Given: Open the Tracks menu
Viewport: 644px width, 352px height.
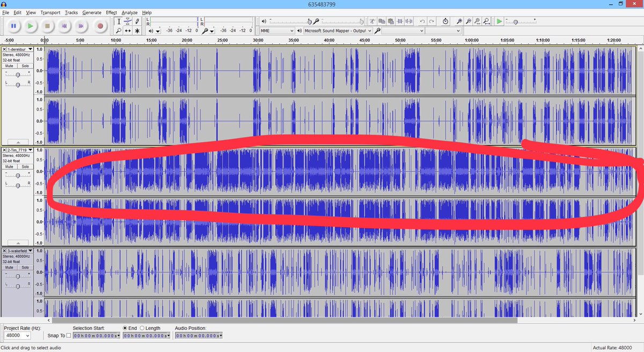Looking at the screenshot, I should pos(71,12).
